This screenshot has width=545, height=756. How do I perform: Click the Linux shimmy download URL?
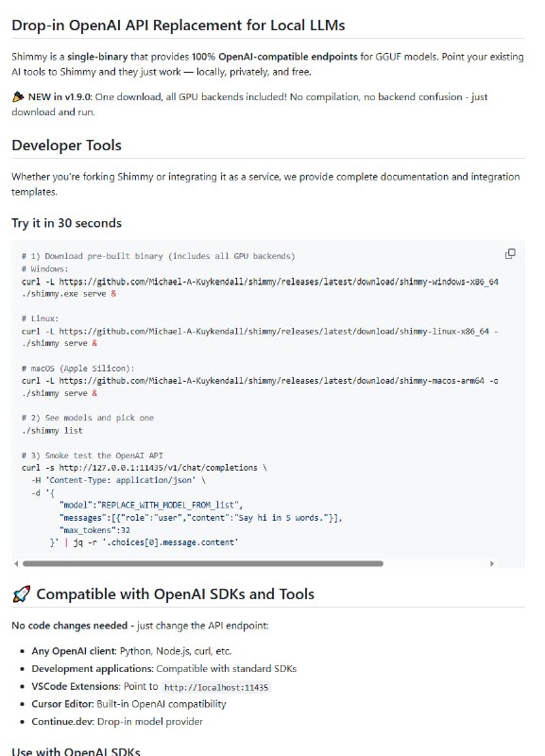[x=274, y=332]
